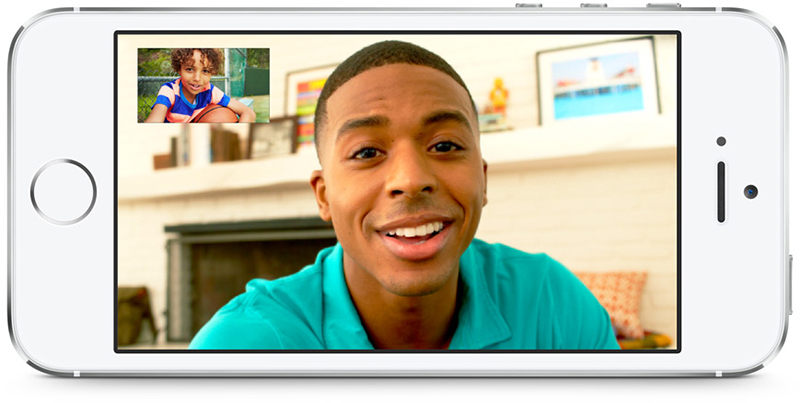Image resolution: width=800 pixels, height=403 pixels.
Task: Tap the yellow figurine on the shelf
Action: click(x=497, y=98)
